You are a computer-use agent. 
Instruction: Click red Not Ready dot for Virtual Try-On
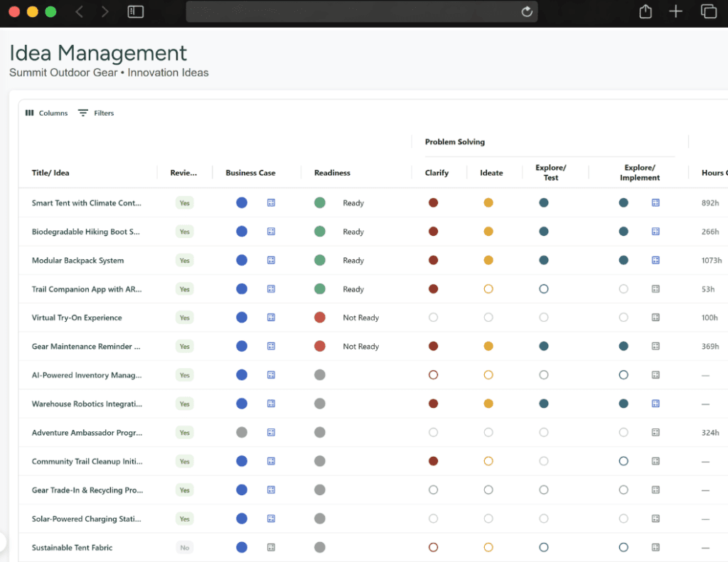point(320,318)
